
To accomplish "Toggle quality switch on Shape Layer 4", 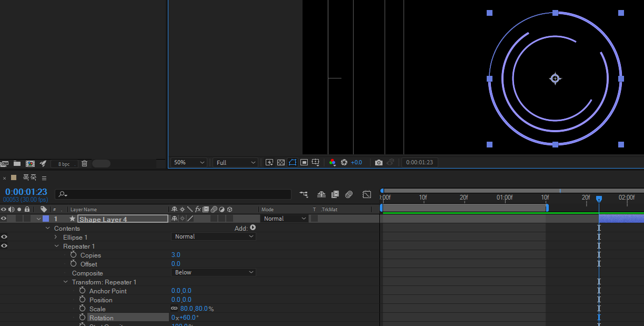I will [190, 219].
